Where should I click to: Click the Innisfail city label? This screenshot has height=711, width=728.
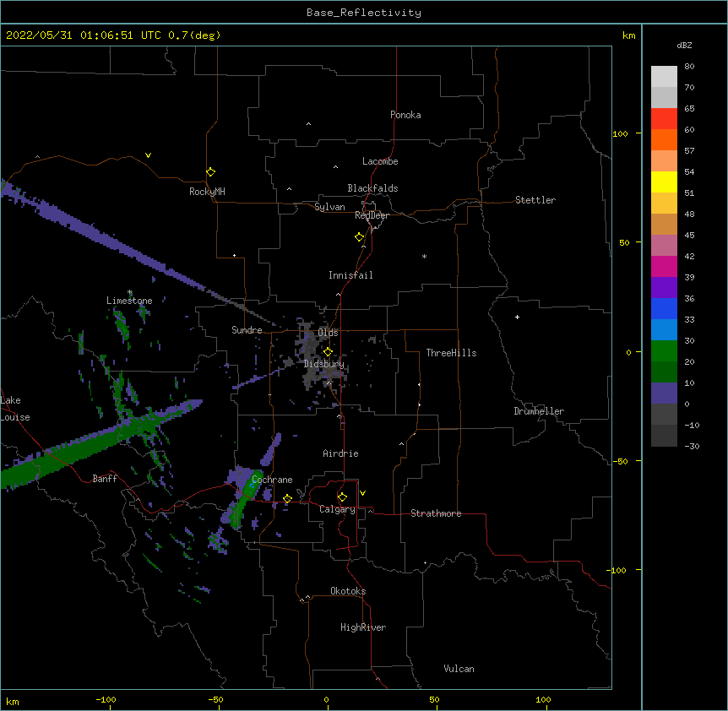point(350,275)
